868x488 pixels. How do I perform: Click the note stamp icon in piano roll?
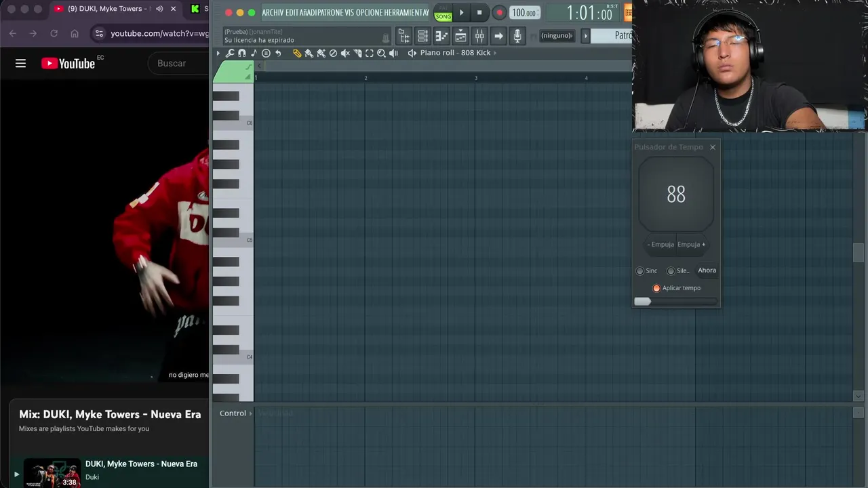point(254,53)
